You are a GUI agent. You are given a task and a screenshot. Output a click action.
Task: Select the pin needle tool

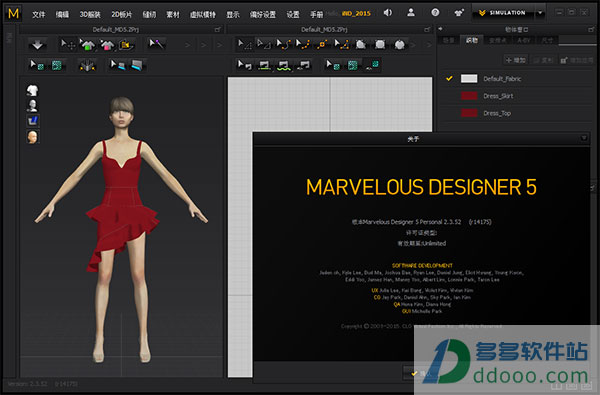tap(156, 44)
